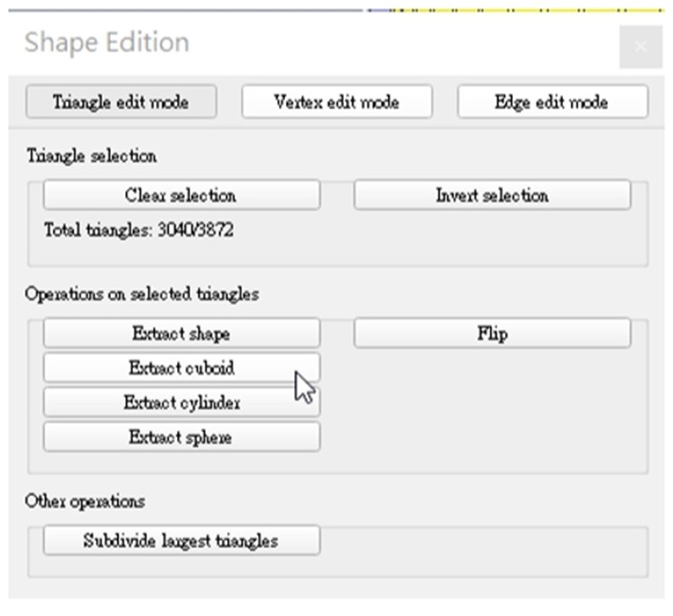This screenshot has height=616, width=673.
Task: Subdivide largest triangles
Action: [x=181, y=541]
